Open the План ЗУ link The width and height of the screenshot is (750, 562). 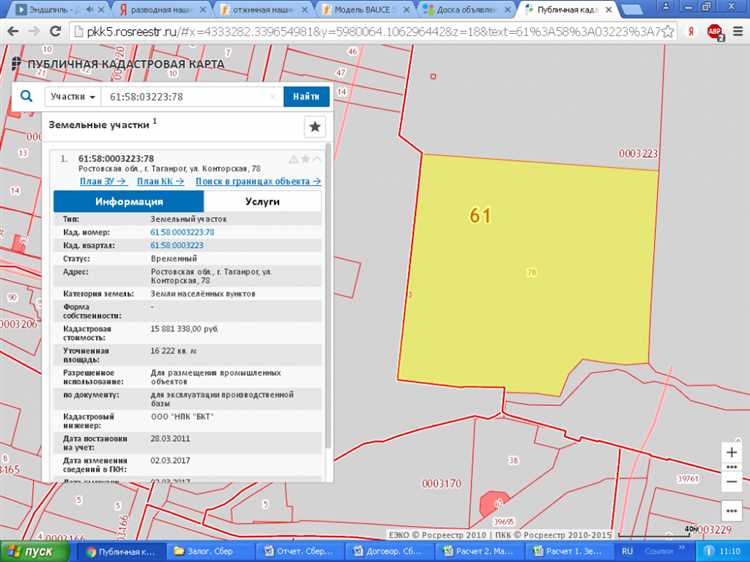[103, 181]
